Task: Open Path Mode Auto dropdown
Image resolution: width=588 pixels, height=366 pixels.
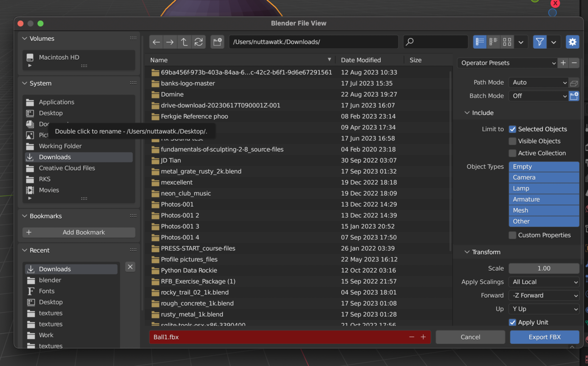Action: point(538,83)
